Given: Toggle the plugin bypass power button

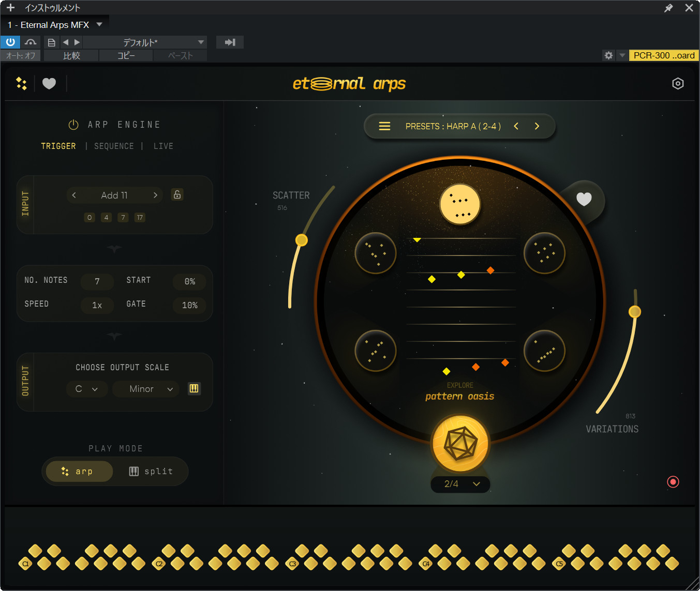Looking at the screenshot, I should click(x=10, y=42).
